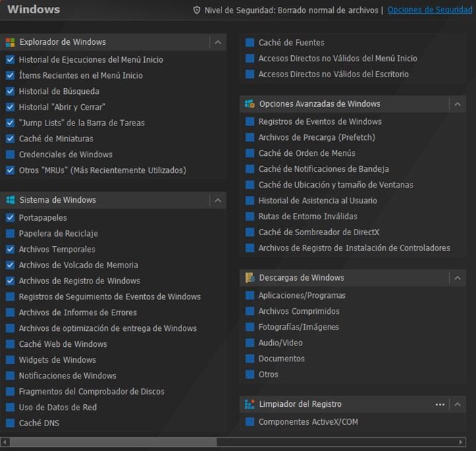Collapse the Limpiador del Registro section
Screen dimensions: 476x451
[457, 405]
